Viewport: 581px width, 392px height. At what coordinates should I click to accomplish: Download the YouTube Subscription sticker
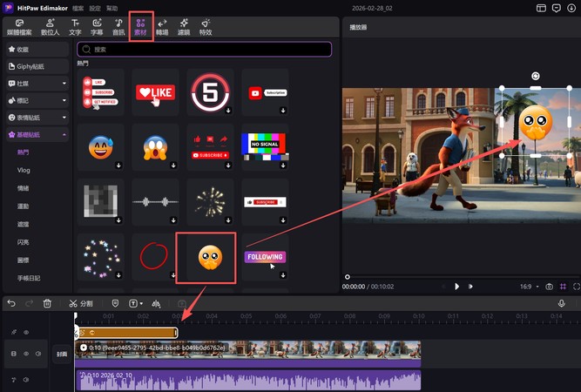tap(283, 111)
